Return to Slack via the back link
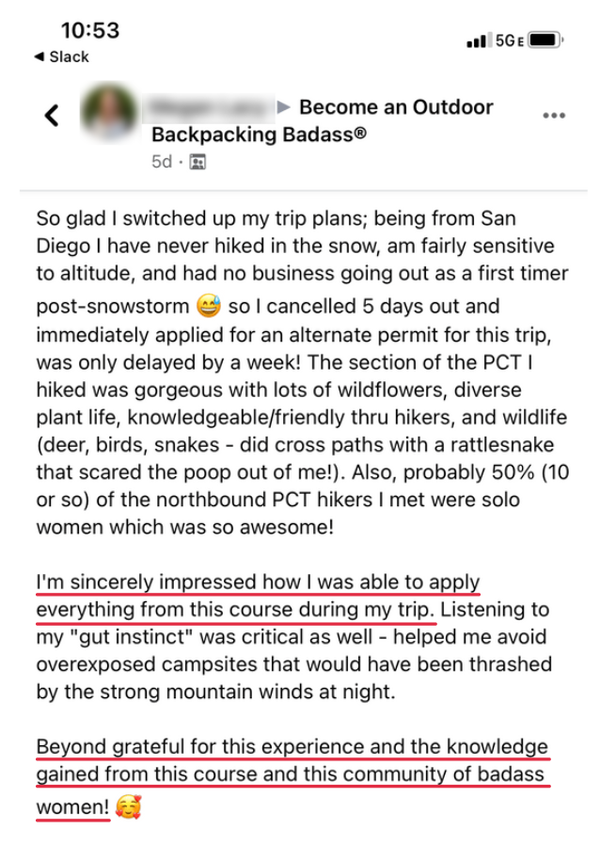This screenshot has height=845, width=616. coord(61,57)
